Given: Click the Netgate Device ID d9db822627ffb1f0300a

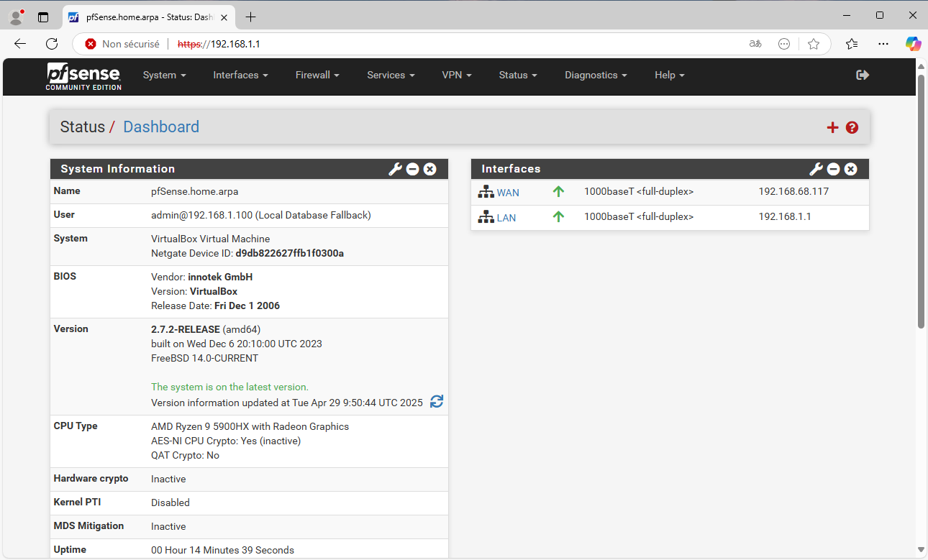Looking at the screenshot, I should tap(290, 253).
